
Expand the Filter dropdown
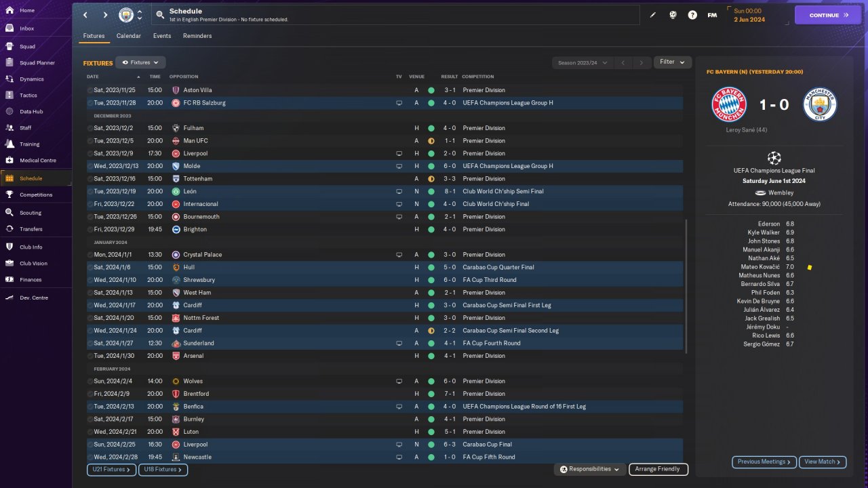[x=672, y=62]
